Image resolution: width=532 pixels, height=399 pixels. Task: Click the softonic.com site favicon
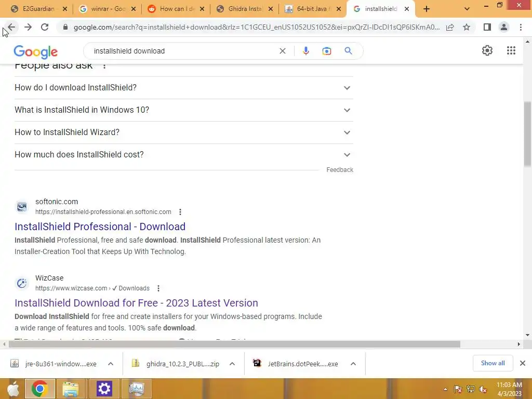[22, 207]
